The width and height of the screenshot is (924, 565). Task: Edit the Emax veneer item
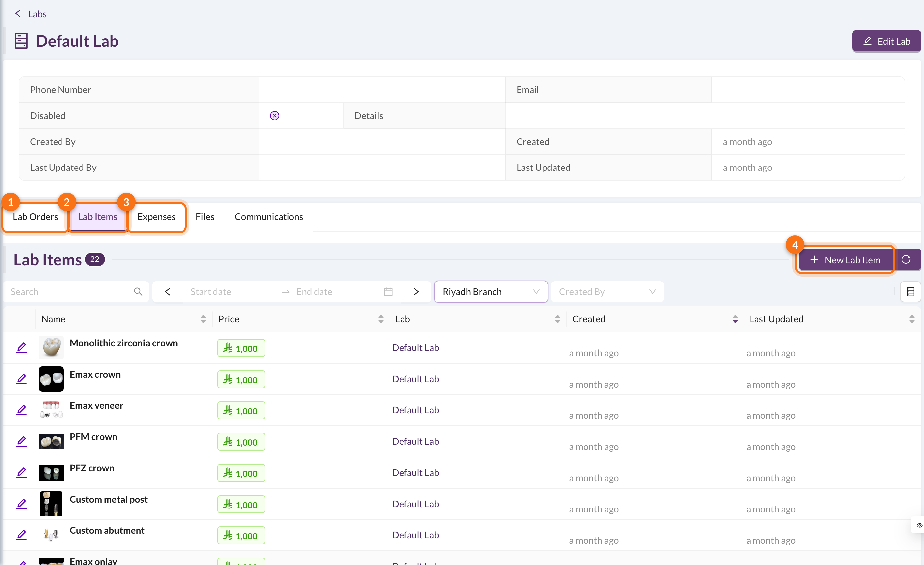coord(21,410)
